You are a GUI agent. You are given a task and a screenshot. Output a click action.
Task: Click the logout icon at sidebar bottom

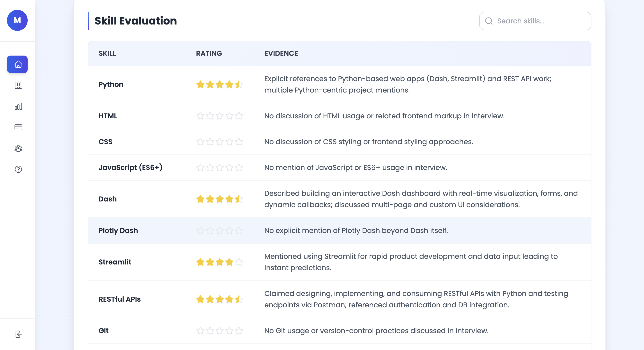(x=19, y=334)
